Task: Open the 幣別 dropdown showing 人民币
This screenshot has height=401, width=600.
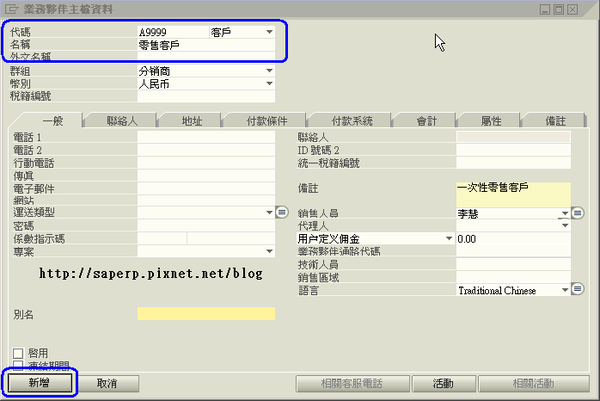Action: [x=269, y=84]
